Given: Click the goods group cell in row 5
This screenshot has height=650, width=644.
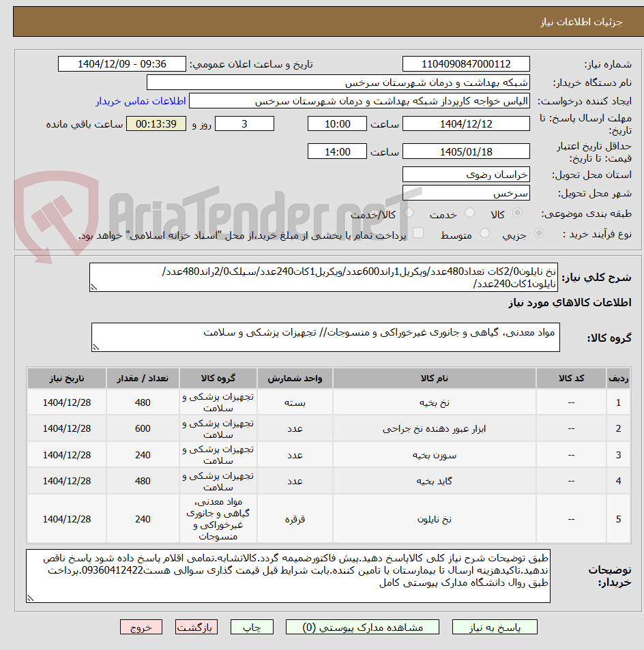Looking at the screenshot, I should tap(218, 519).
